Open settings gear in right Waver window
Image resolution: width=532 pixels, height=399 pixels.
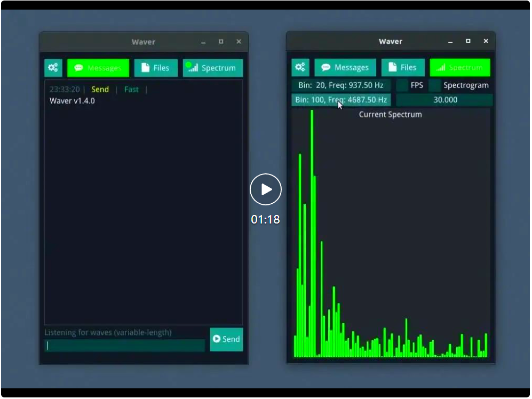point(300,67)
